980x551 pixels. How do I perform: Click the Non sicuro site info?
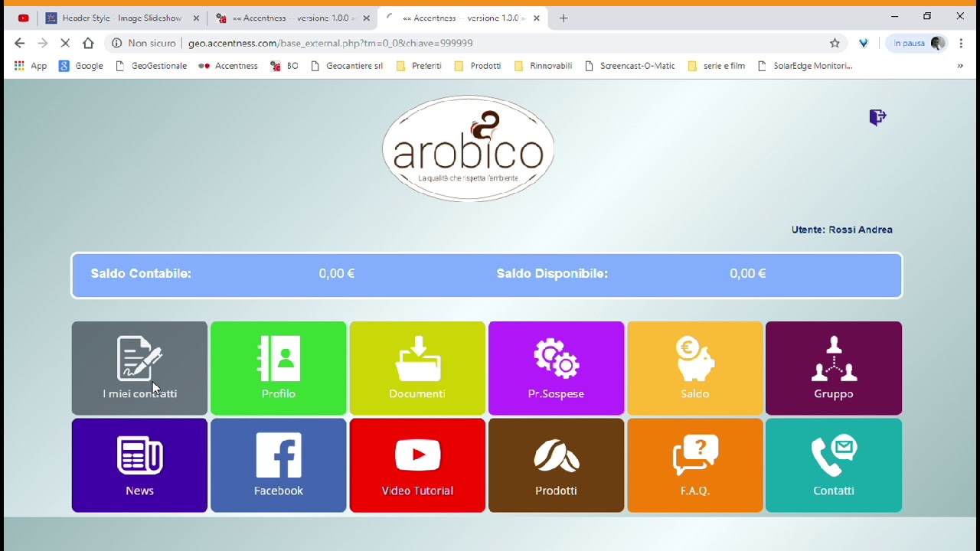144,43
